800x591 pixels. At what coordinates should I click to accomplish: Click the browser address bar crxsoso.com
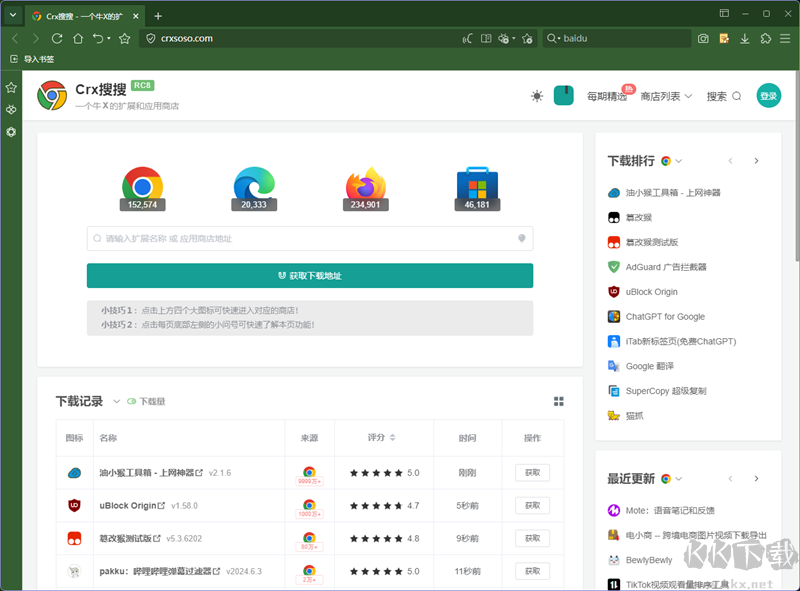click(301, 38)
